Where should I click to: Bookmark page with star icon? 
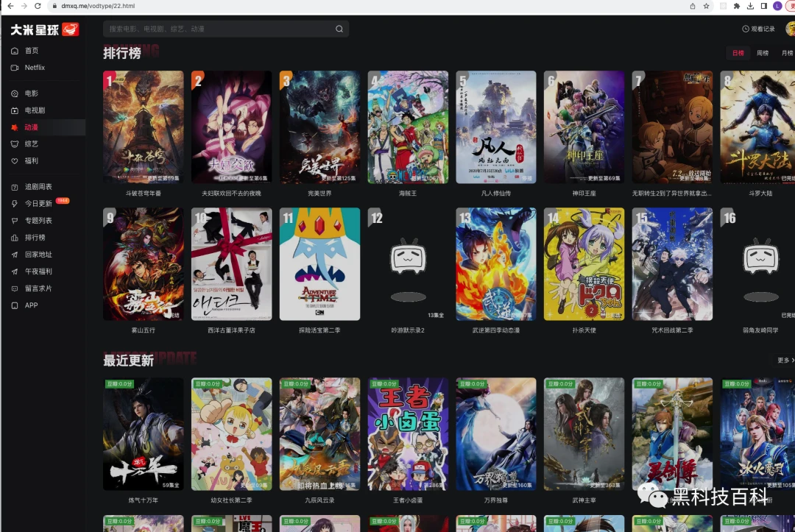(x=706, y=6)
